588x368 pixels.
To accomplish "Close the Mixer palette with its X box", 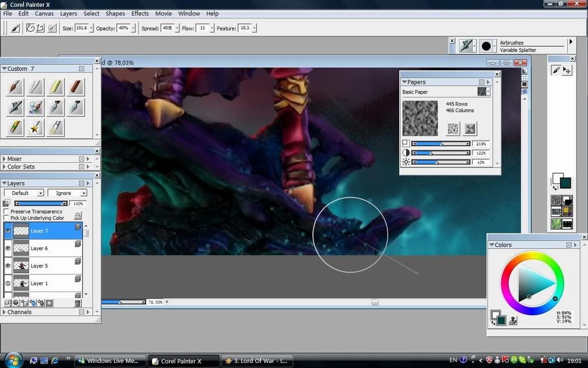I will (82, 159).
